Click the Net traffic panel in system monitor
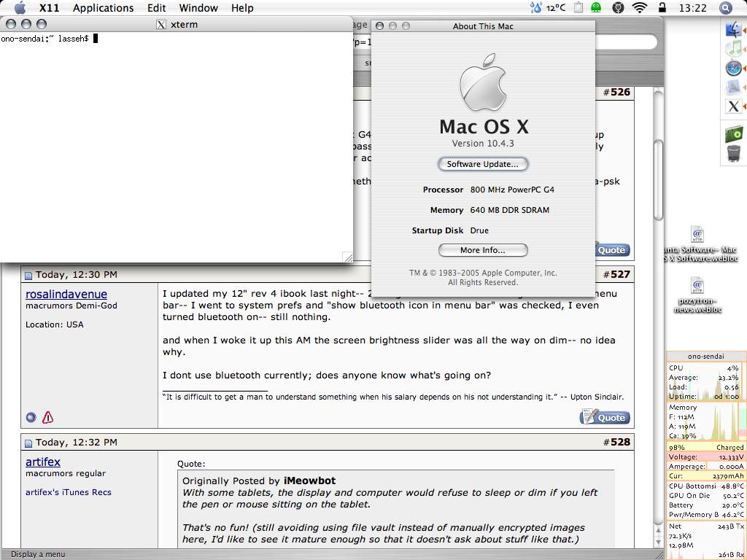The image size is (747, 560). click(705, 540)
